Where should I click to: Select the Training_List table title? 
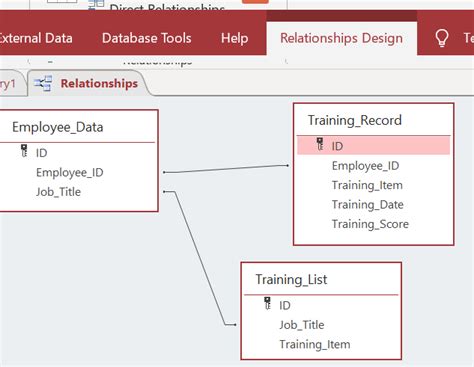click(291, 280)
